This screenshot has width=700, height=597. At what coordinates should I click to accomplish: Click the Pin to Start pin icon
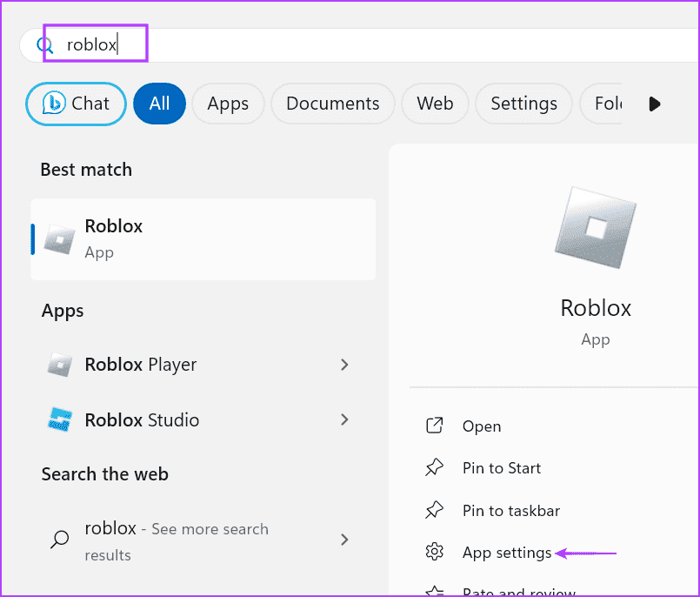click(x=435, y=468)
